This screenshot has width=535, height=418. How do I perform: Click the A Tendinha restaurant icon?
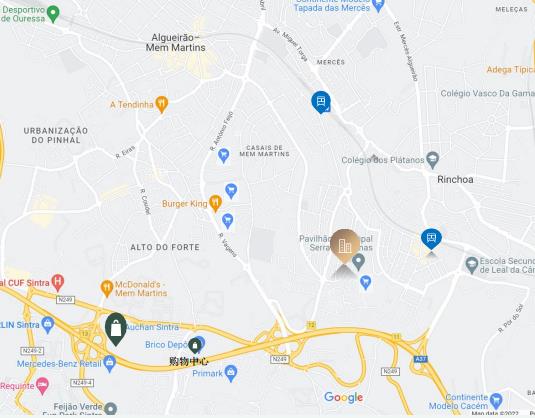point(162,104)
